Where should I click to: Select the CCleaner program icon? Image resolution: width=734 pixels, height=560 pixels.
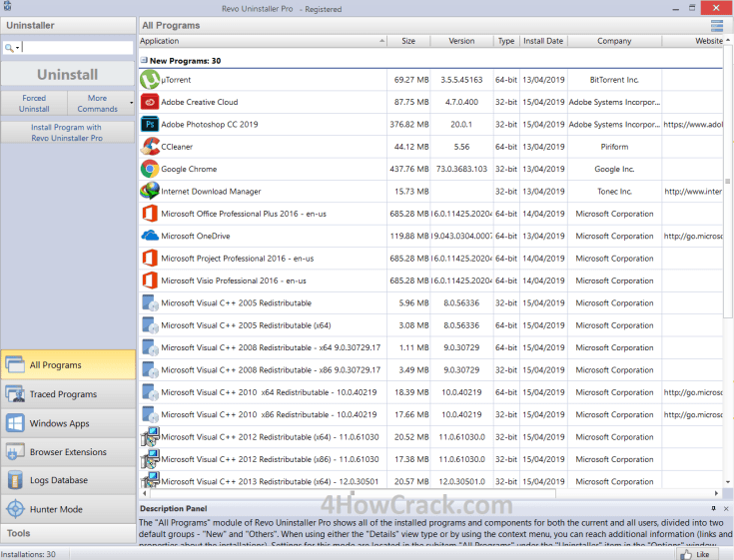coord(150,147)
